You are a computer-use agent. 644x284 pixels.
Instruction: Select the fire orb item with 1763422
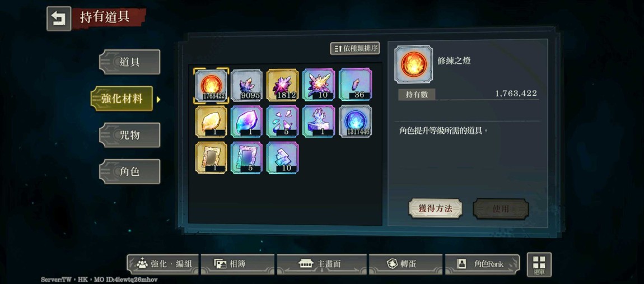[211, 85]
